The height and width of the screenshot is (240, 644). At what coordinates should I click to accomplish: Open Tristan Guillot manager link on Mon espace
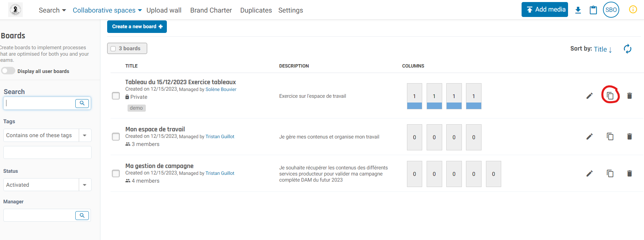point(220,136)
